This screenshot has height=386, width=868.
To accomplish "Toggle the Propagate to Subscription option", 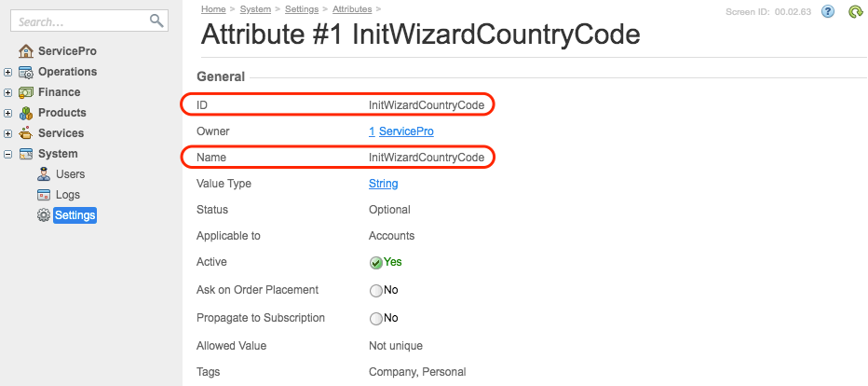I will [x=376, y=319].
